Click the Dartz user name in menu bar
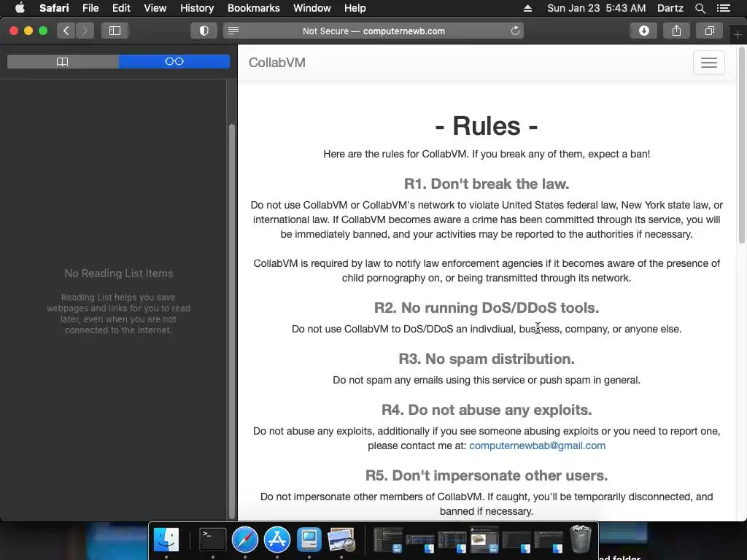747x560 pixels. click(x=670, y=8)
